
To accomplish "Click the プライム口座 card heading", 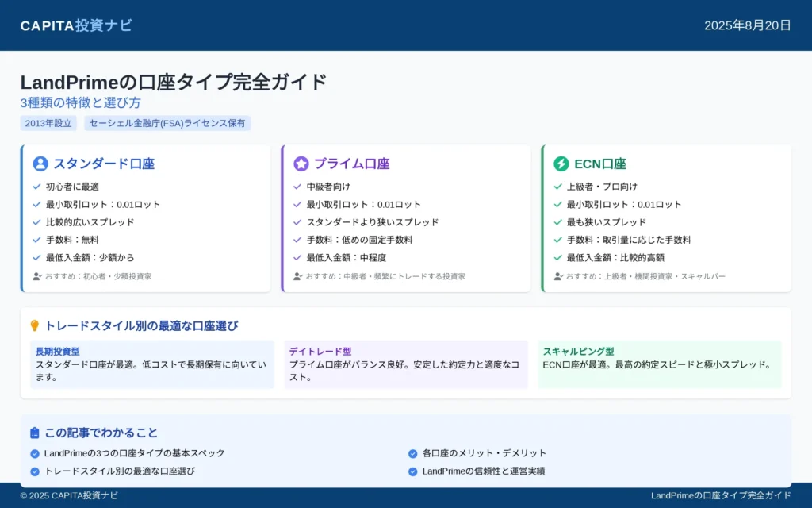I will coord(352,164).
